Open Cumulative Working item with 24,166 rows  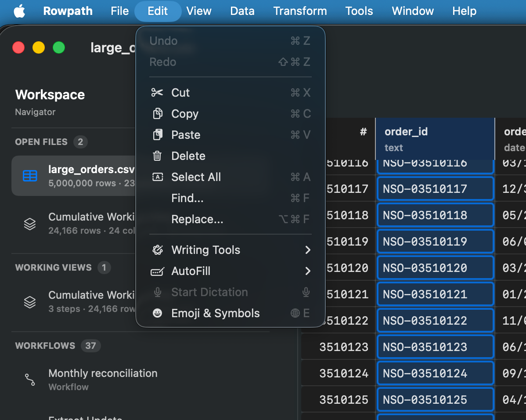pos(74,223)
